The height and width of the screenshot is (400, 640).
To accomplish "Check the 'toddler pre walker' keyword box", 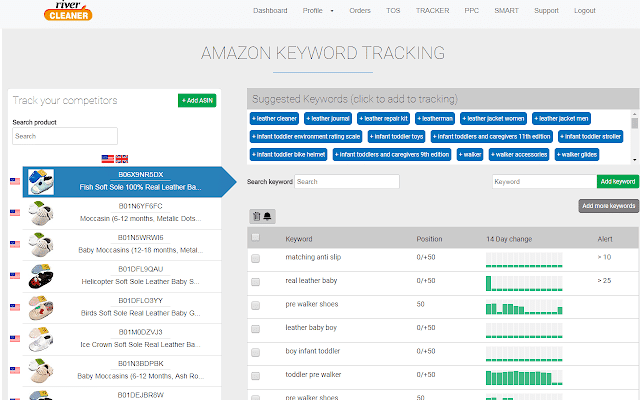I will click(x=256, y=376).
